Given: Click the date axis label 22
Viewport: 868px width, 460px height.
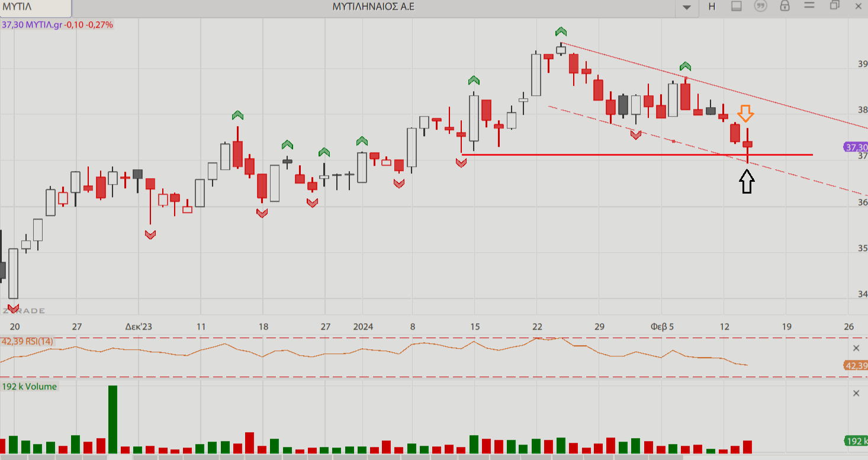Looking at the screenshot, I should pos(537,326).
